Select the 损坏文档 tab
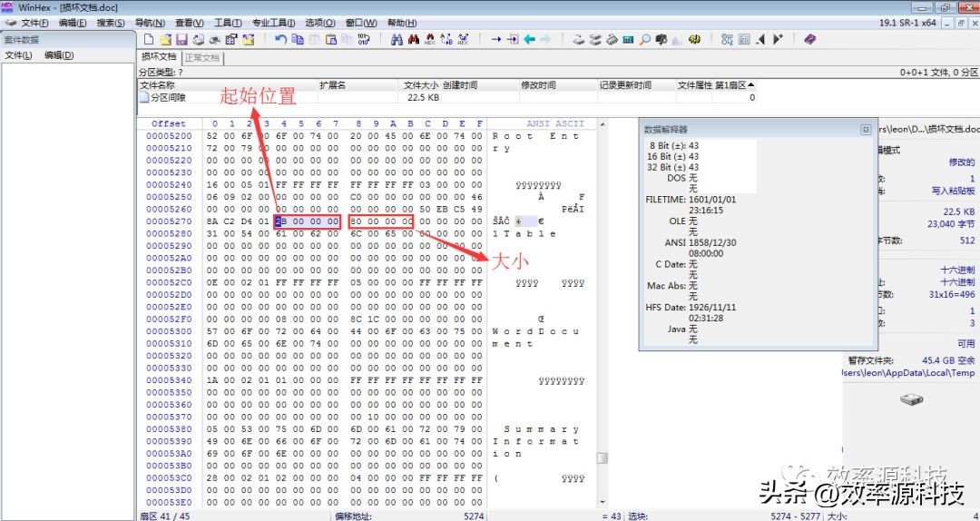 click(159, 57)
